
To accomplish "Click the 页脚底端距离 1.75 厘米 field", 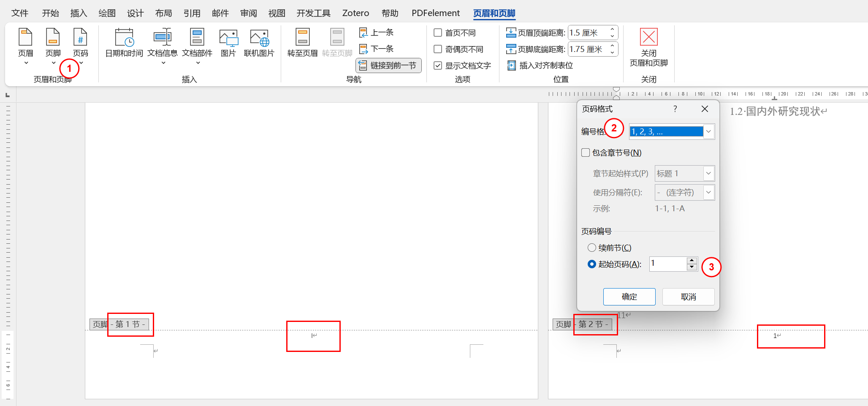I will 588,49.
